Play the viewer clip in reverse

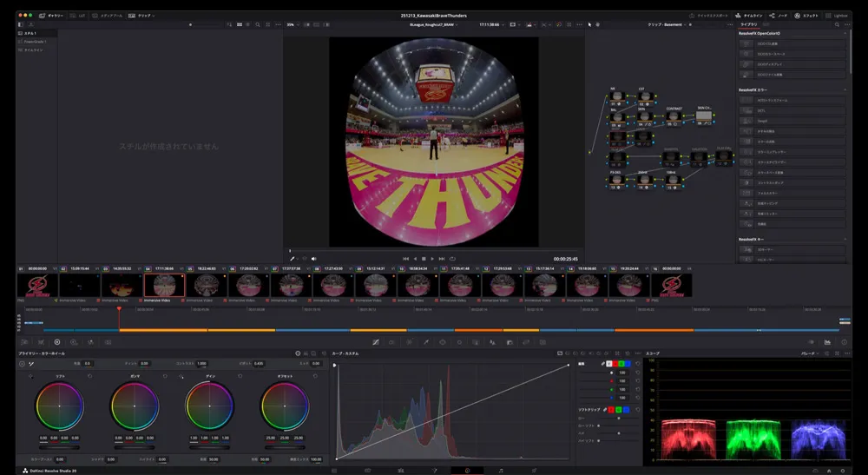[415, 259]
